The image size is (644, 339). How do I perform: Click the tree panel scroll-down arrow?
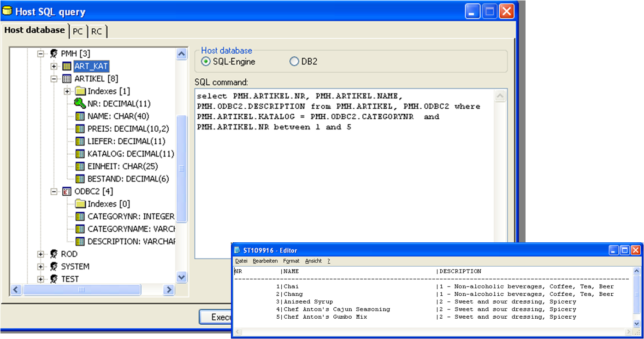[x=182, y=277]
